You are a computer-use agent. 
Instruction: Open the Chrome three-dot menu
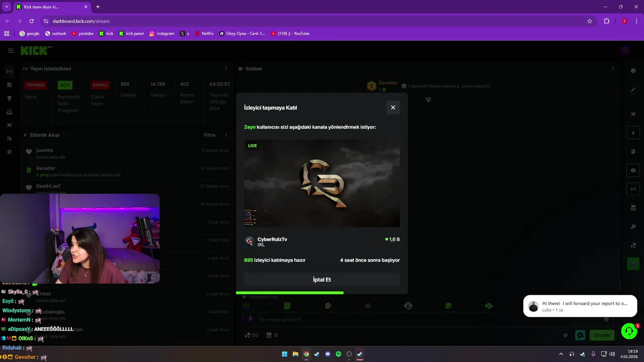(637, 21)
